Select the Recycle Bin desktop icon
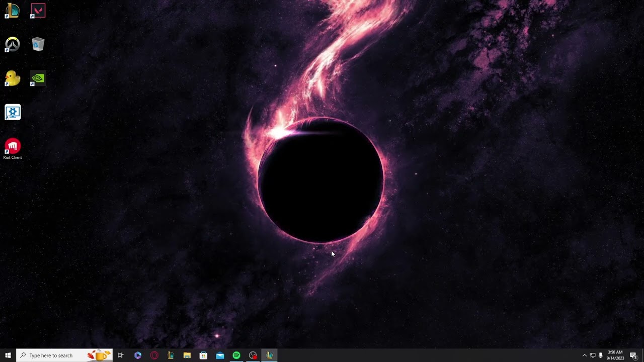This screenshot has width=644, height=362. 38,44
